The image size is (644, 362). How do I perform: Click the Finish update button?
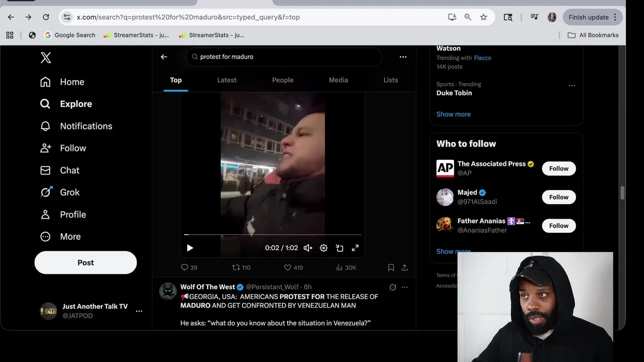coord(593,17)
